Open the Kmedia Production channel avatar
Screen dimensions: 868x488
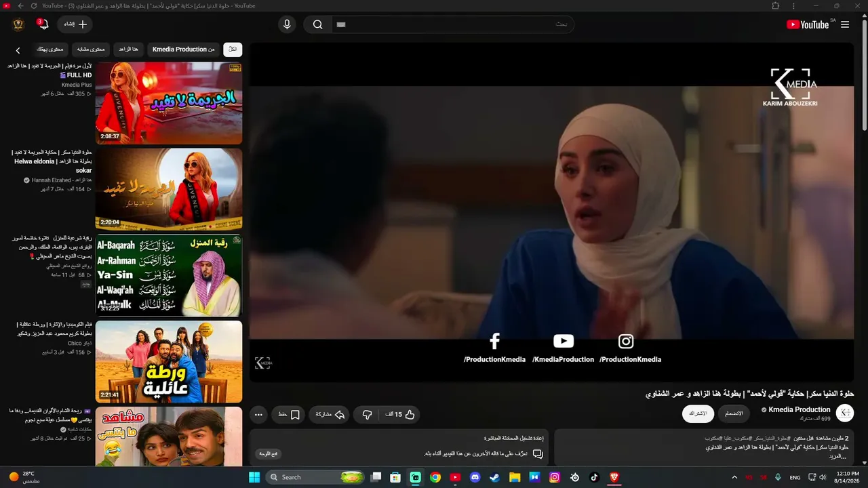click(x=845, y=413)
